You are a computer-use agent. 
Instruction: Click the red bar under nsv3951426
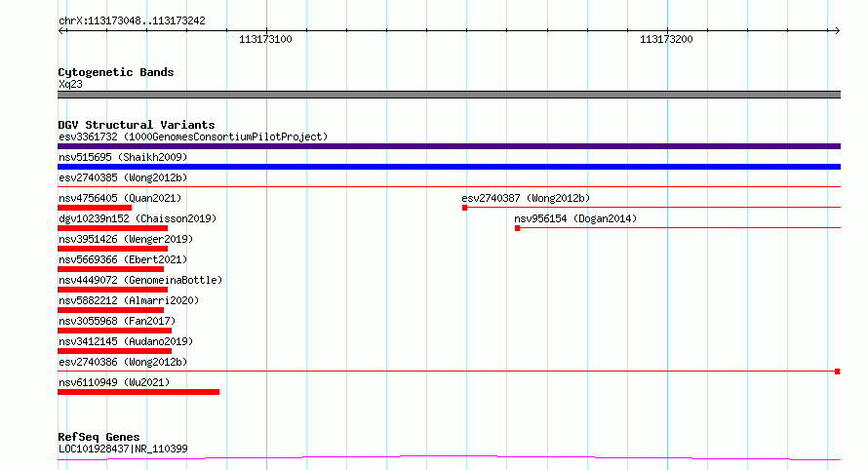(x=112, y=249)
